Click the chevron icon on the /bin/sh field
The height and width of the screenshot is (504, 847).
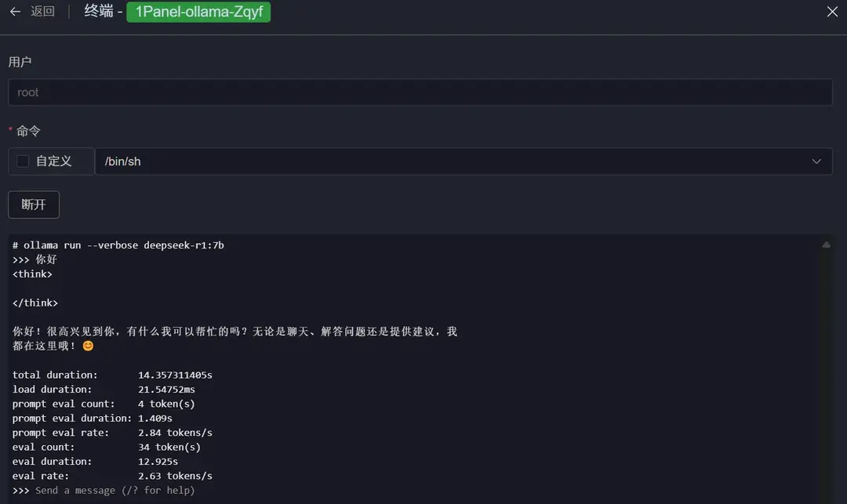(816, 161)
